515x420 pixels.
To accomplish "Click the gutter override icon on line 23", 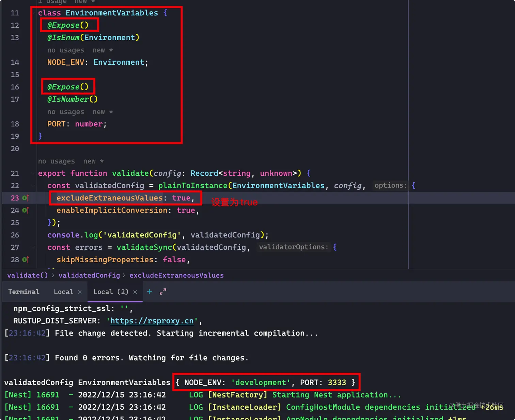I will click(x=26, y=198).
